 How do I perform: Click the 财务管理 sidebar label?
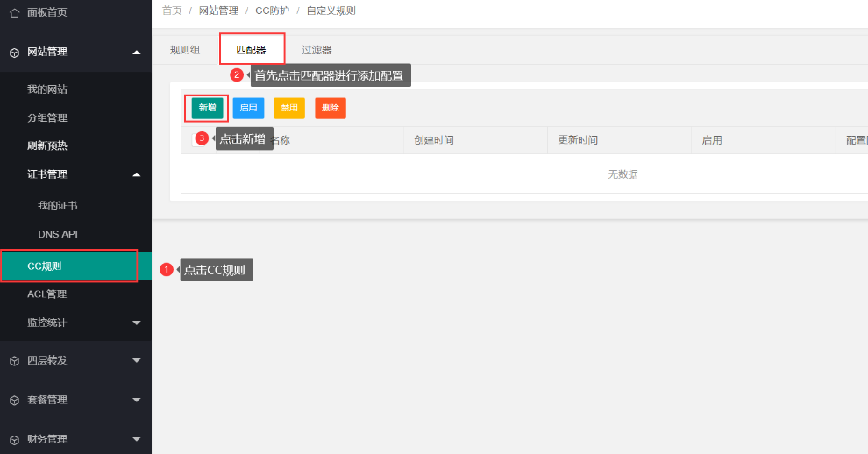(x=47, y=439)
